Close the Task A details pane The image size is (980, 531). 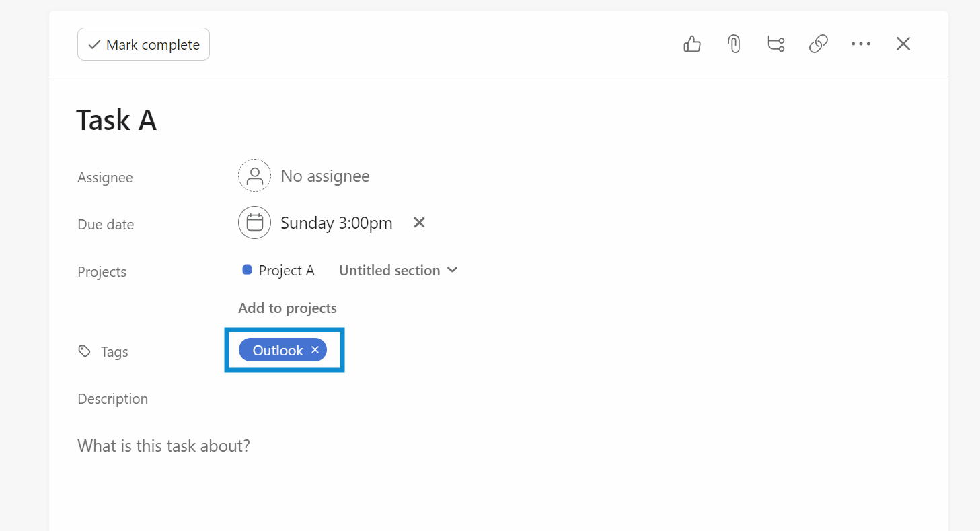(903, 44)
